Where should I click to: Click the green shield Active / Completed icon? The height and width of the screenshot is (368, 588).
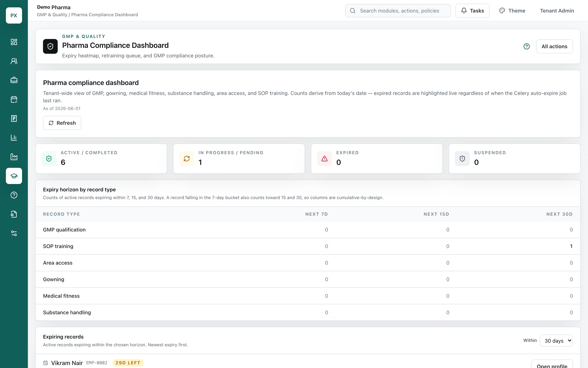tap(49, 159)
